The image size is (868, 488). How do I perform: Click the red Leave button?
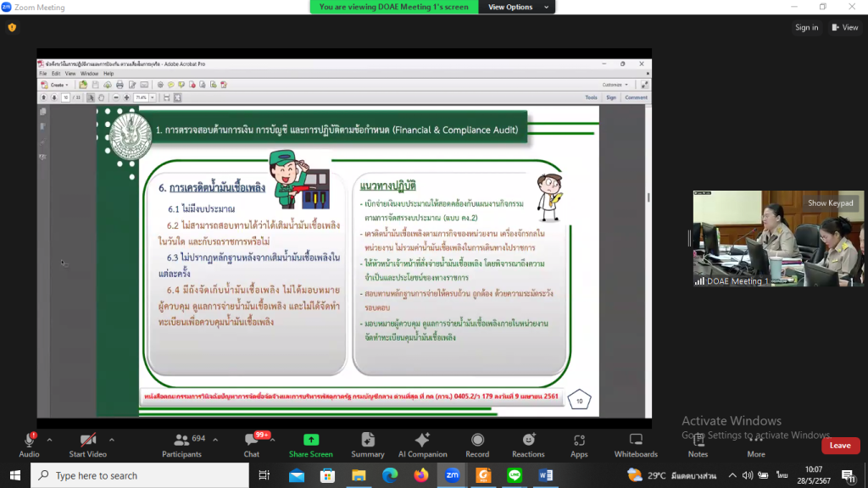(x=840, y=446)
